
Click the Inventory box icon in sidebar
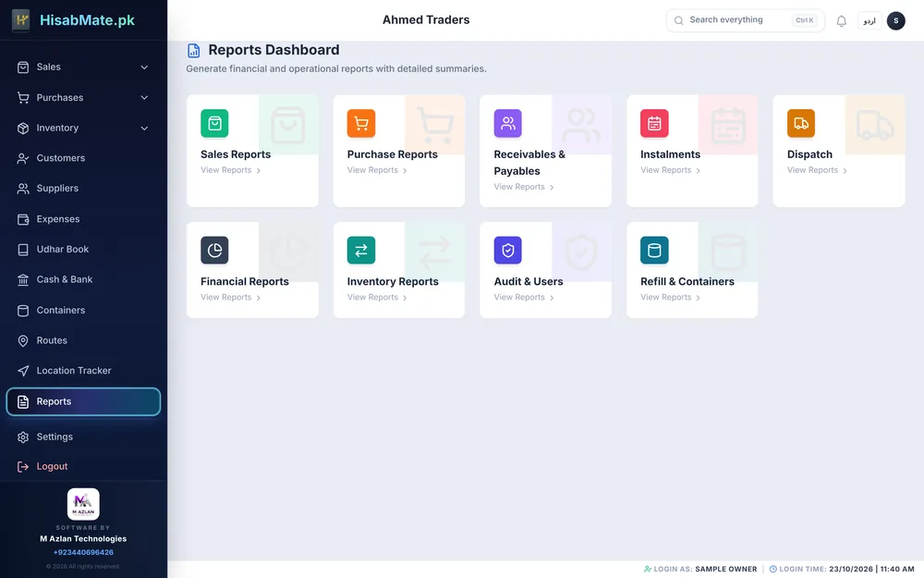tap(23, 128)
